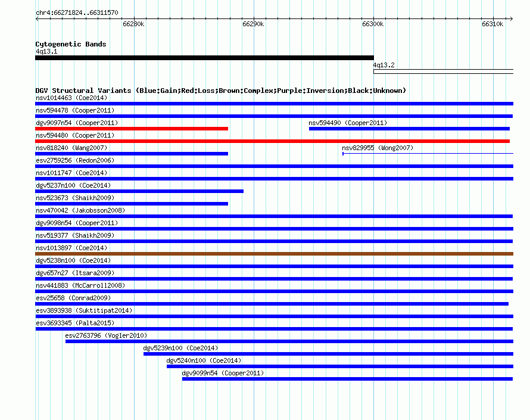Open the esv3893938 (Suktitipat2014) label

pyautogui.click(x=84, y=311)
